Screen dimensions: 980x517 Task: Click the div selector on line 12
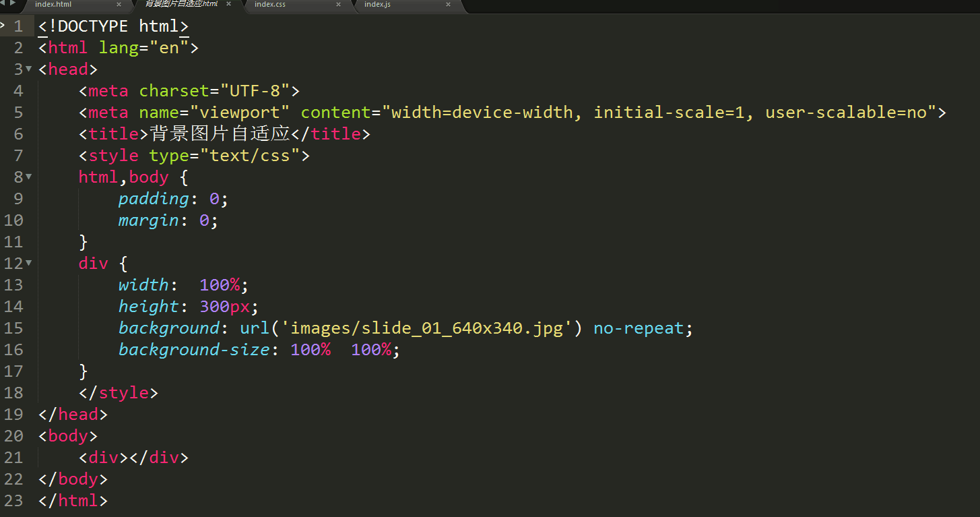point(94,264)
